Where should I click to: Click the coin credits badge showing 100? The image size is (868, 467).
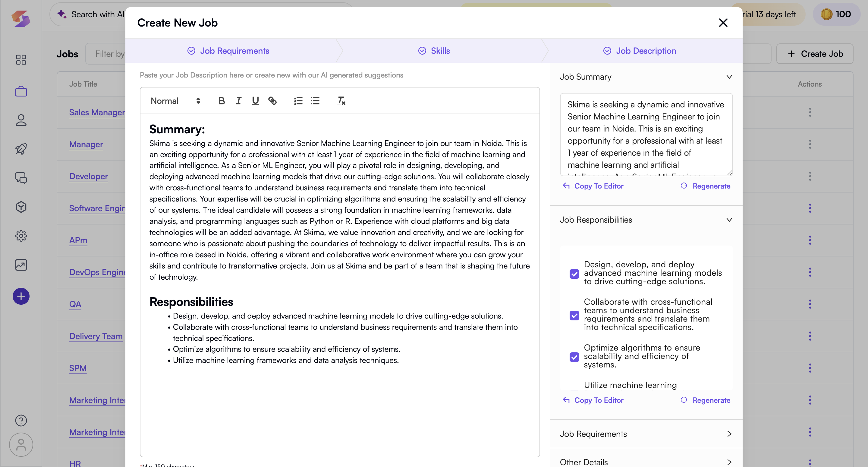coord(836,14)
